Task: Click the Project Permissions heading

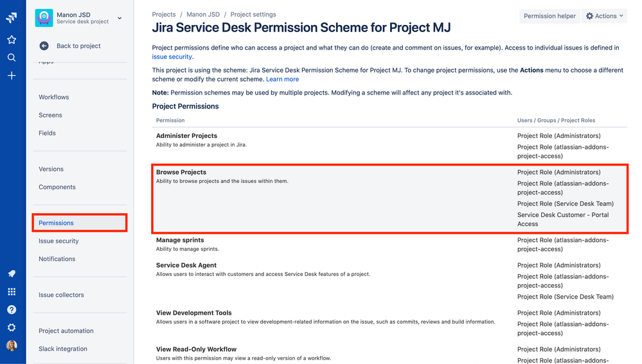Action: tap(186, 107)
